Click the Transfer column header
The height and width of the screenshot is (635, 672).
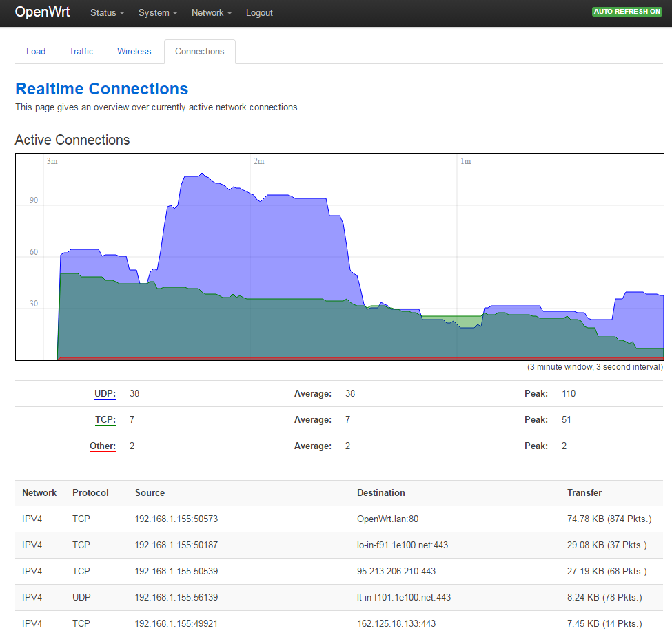[x=584, y=493]
